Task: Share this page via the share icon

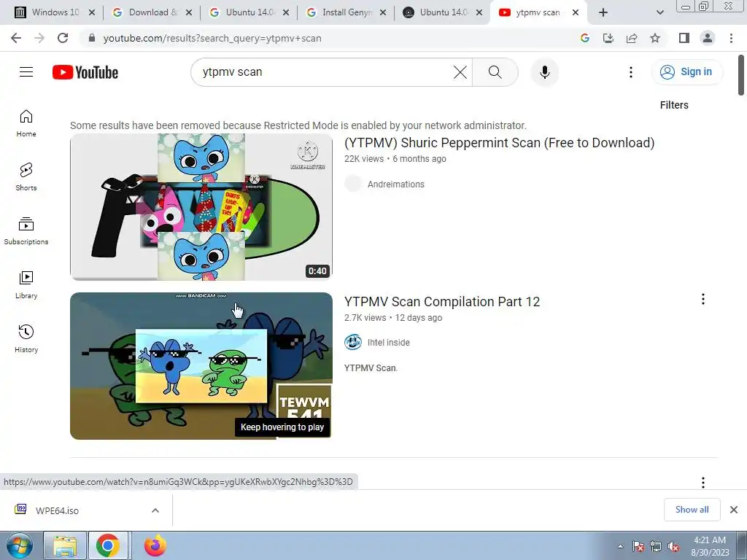Action: coord(632,38)
